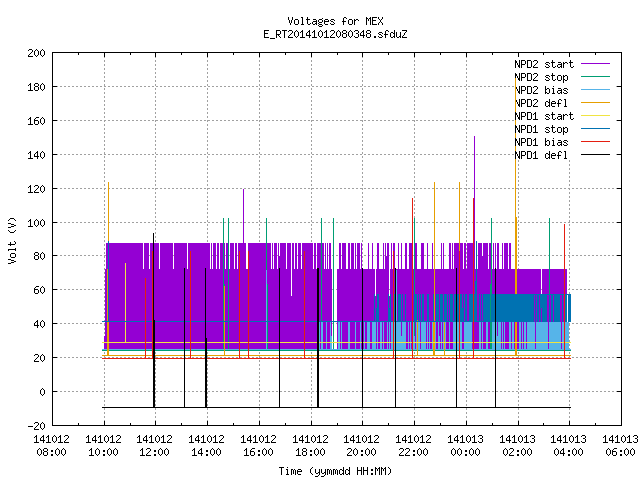640x480 pixels.
Task: Click the x-axis time label 00:00
Action: pos(465,452)
